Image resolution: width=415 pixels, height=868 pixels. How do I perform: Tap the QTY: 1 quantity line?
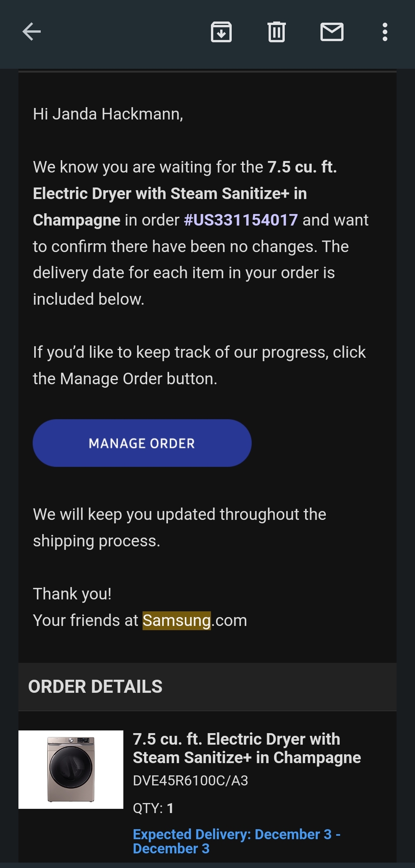pos(153,808)
